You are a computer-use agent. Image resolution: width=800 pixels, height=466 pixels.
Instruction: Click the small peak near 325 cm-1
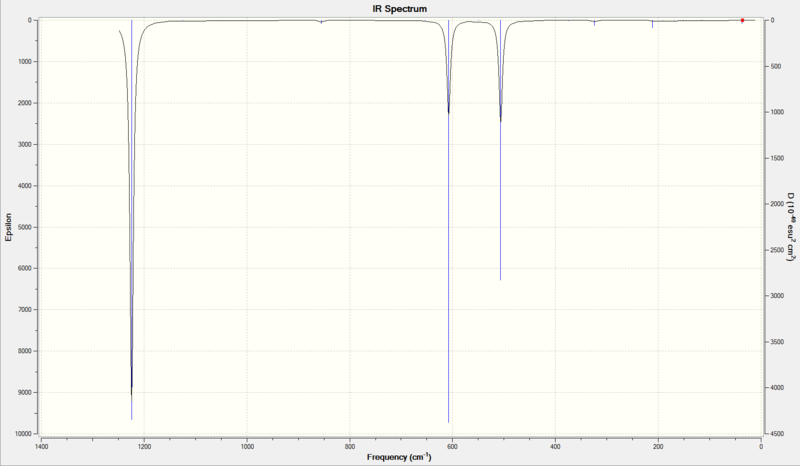pos(594,22)
